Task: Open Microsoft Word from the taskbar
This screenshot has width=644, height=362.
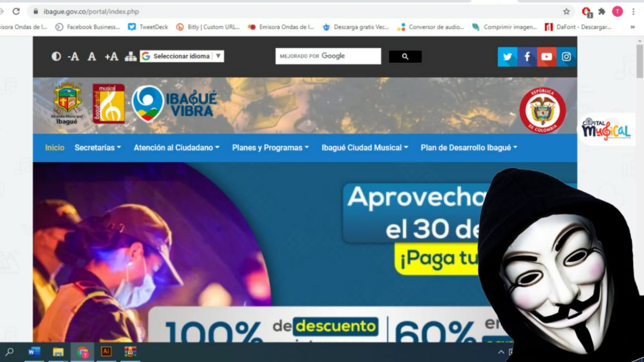Action: click(x=34, y=351)
